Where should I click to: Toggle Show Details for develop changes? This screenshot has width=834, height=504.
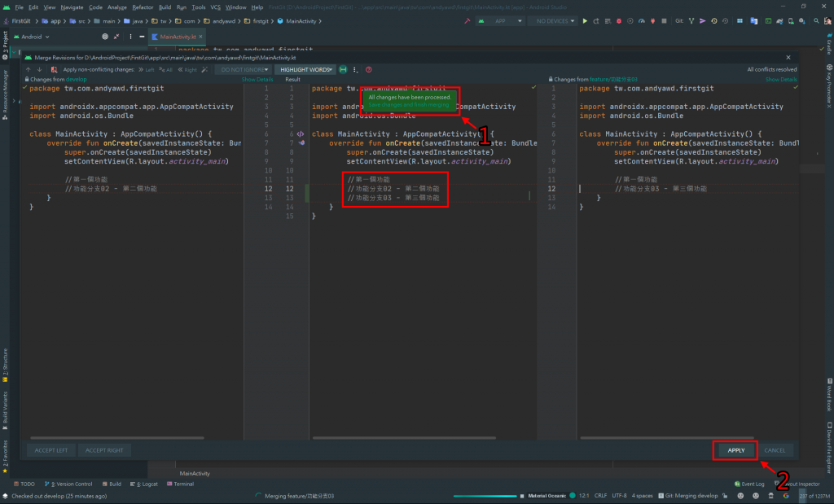[257, 80]
